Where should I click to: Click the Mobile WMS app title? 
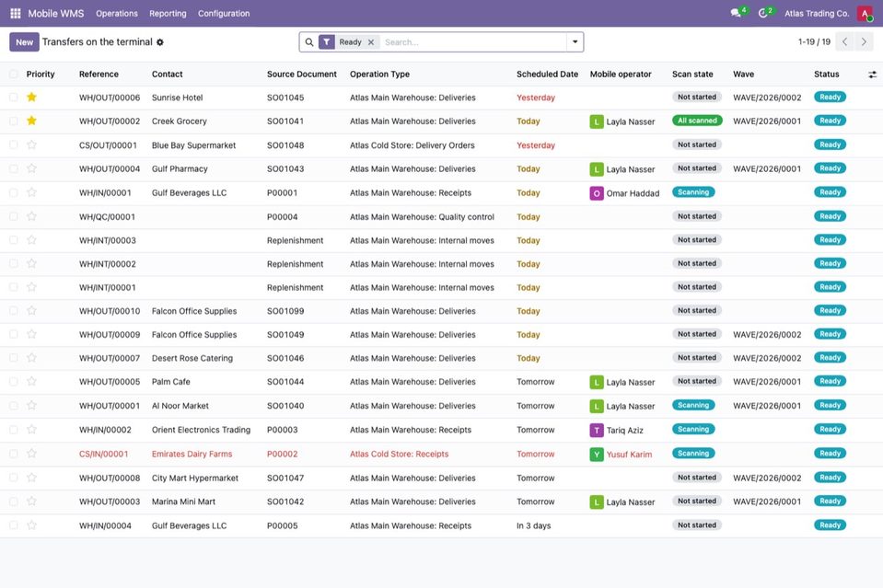coord(56,14)
